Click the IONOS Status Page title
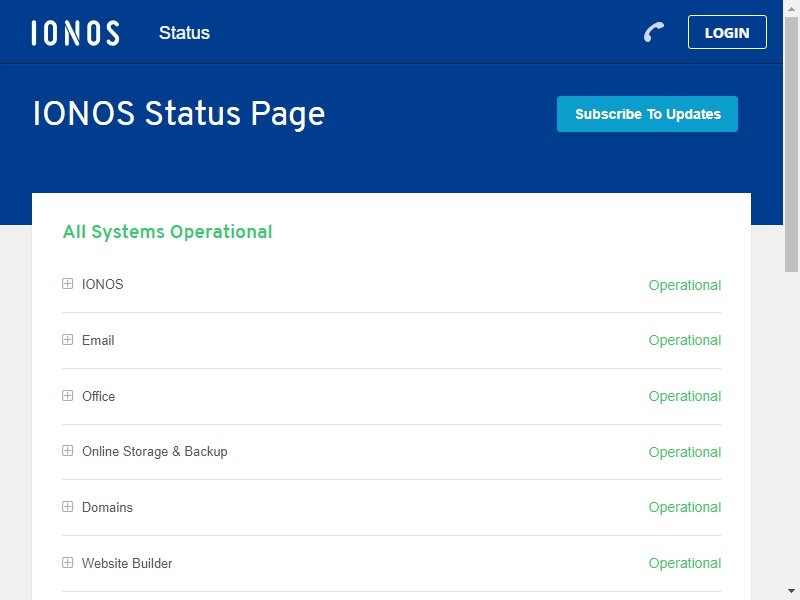Image resolution: width=800 pixels, height=600 pixels. (179, 113)
